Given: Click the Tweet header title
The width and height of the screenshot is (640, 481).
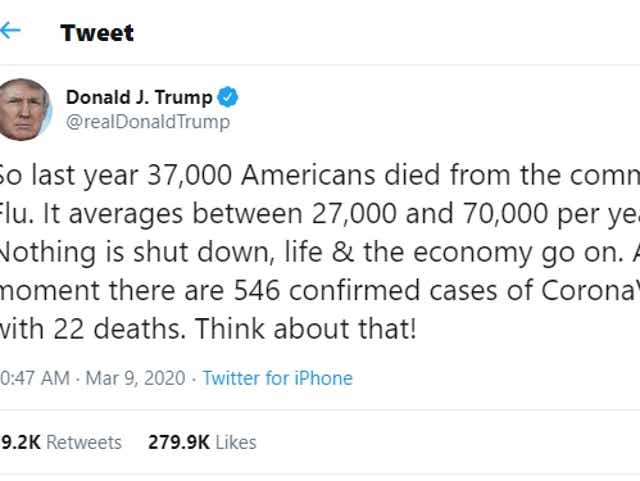Looking at the screenshot, I should click(x=97, y=32).
